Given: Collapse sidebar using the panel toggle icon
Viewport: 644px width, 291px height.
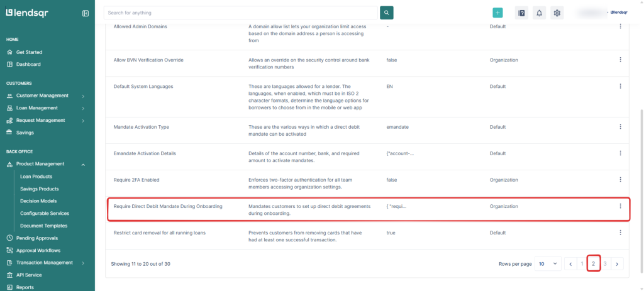Looking at the screenshot, I should 86,13.
